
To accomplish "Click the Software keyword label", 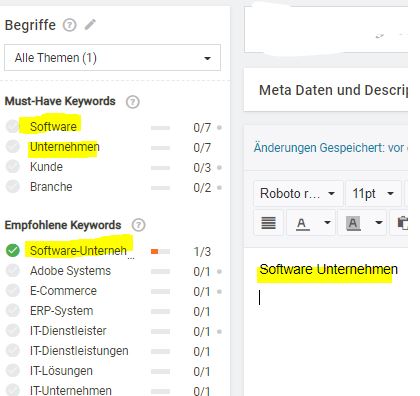I will point(53,127).
